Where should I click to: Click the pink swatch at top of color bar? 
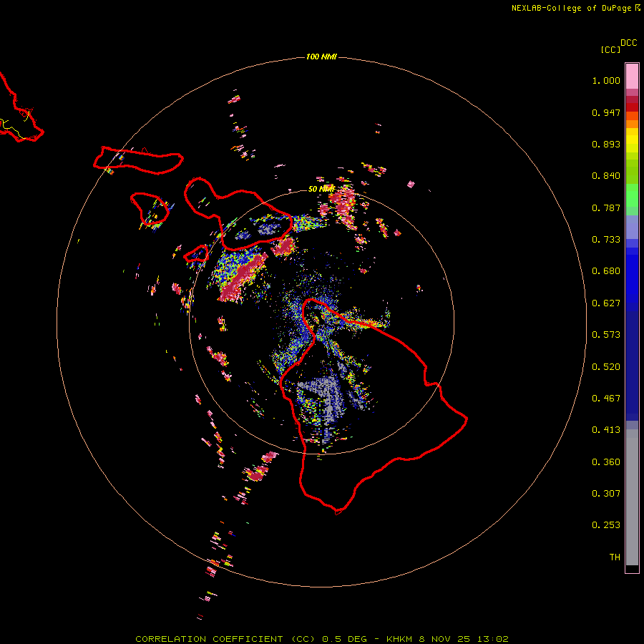coord(632,77)
